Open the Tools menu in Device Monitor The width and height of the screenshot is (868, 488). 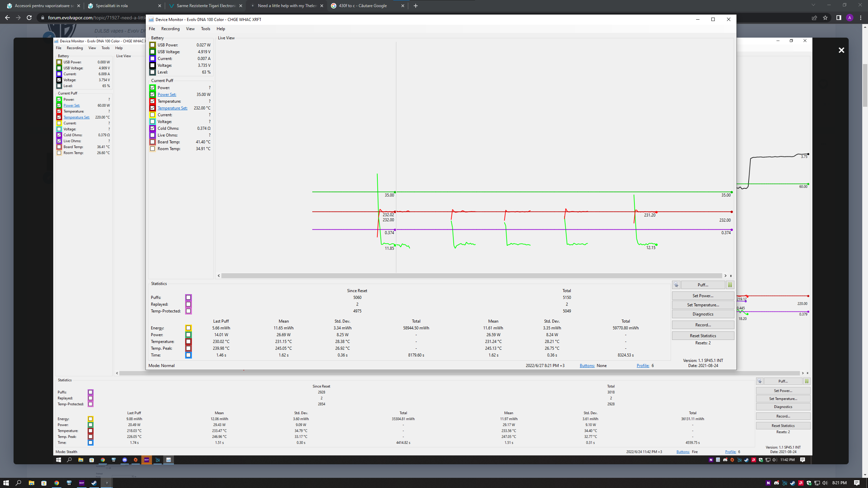click(205, 29)
